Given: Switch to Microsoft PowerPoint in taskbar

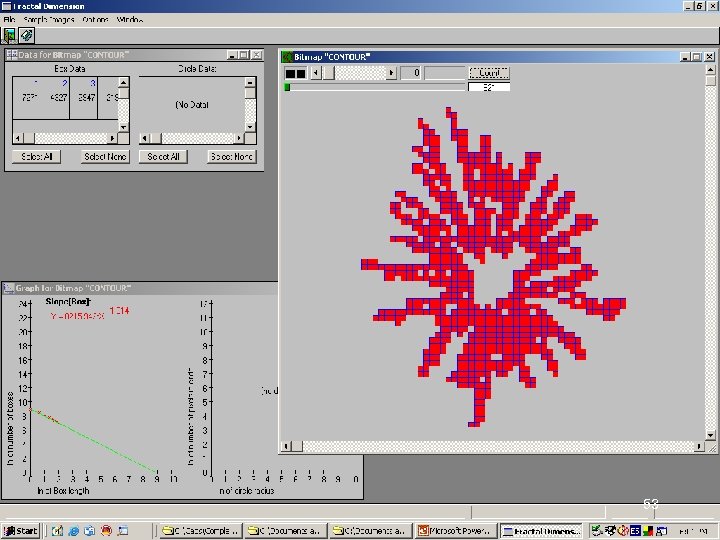Looking at the screenshot, I should [456, 530].
